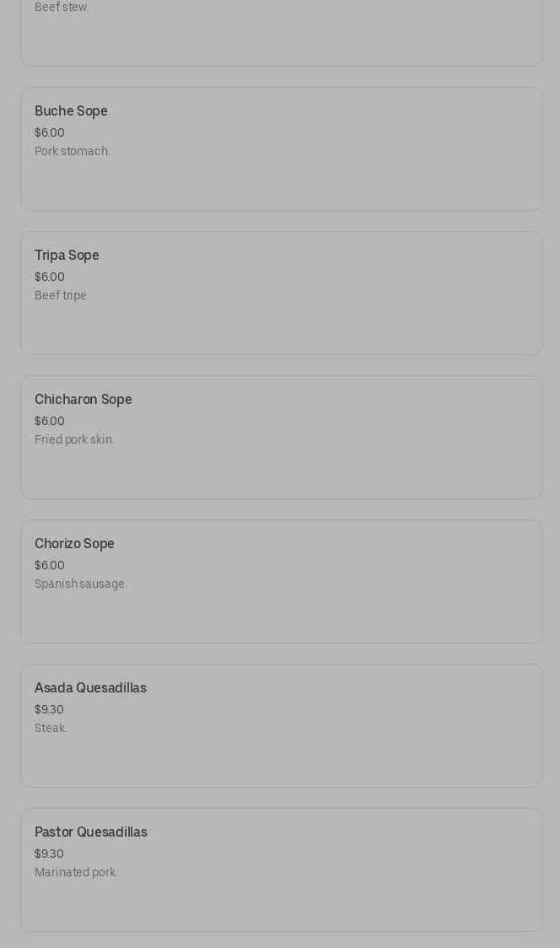Click the Pastor Quesadillas $9.30 price
The width and height of the screenshot is (560, 948).
click(x=49, y=854)
